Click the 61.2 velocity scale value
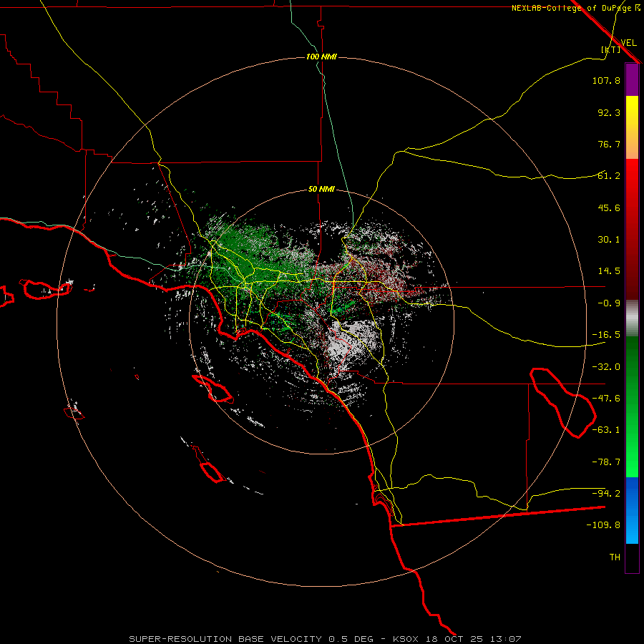 pos(609,176)
